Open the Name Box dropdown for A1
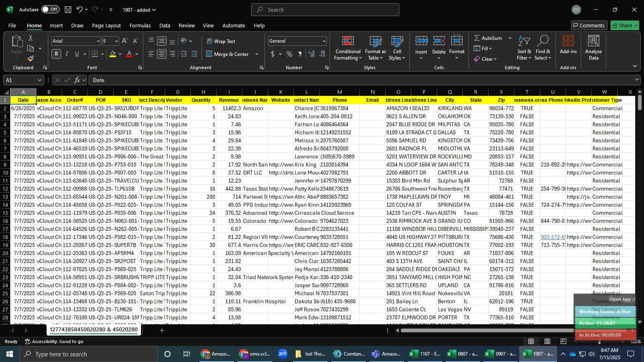 click(x=39, y=80)
